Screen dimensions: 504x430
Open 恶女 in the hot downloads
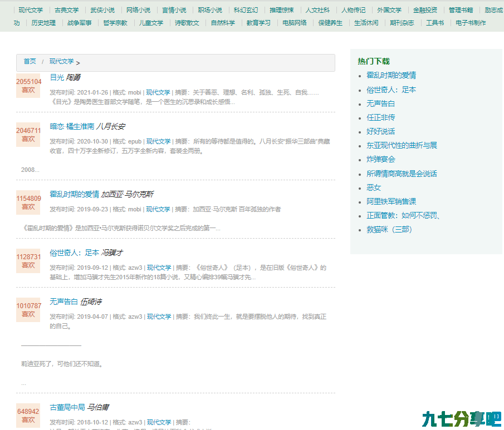374,187
